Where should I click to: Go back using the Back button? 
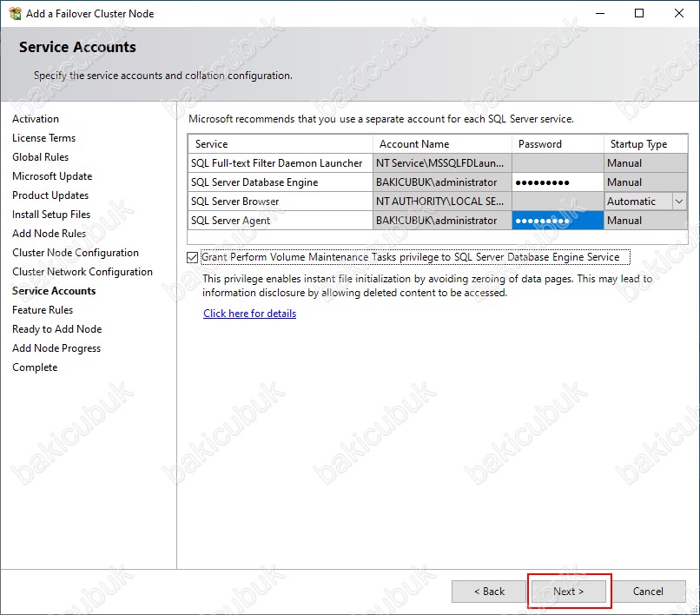tap(489, 592)
